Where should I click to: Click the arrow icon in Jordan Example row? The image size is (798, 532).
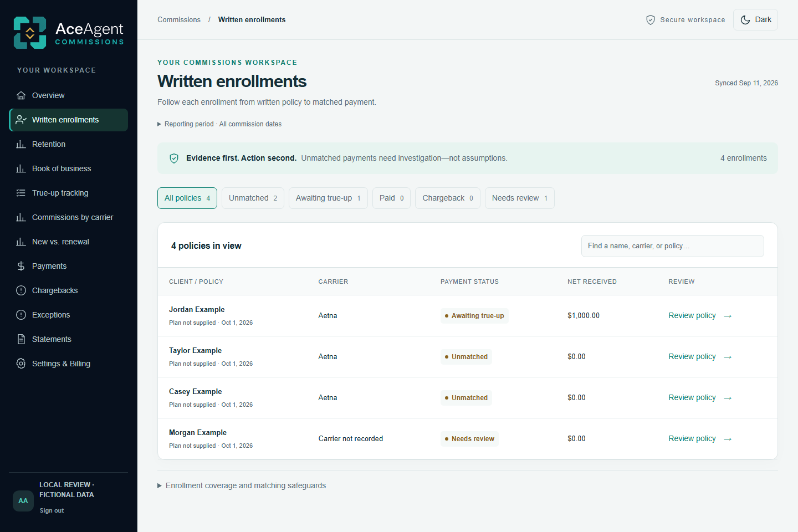point(728,316)
